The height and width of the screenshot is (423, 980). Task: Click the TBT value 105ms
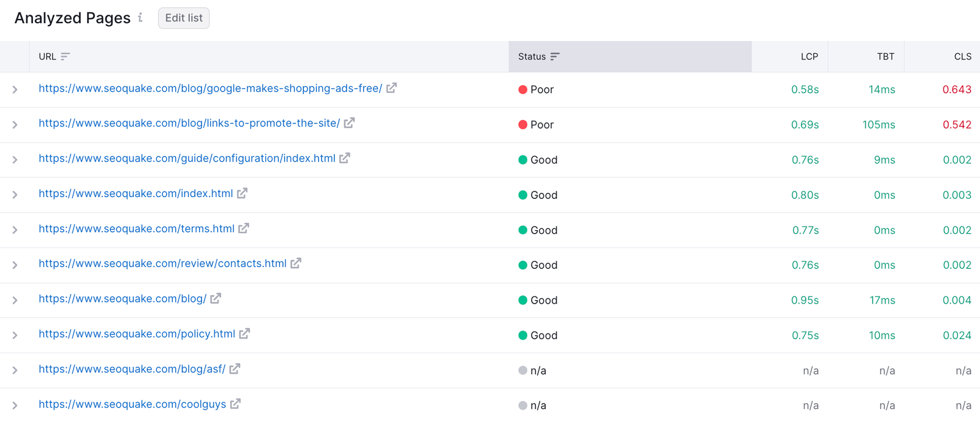879,124
